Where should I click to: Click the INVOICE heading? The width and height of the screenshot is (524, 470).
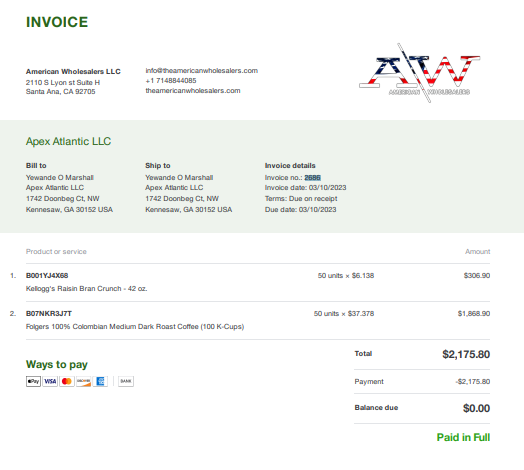pyautogui.click(x=57, y=22)
